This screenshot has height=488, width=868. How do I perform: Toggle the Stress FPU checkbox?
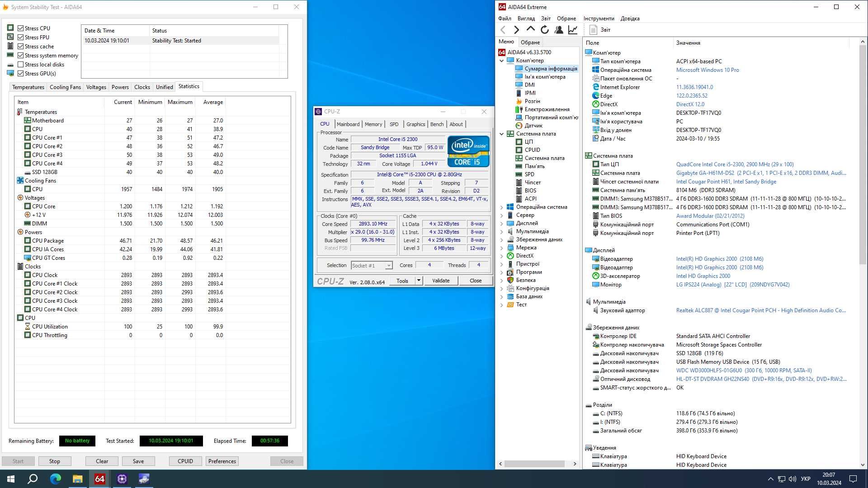click(21, 37)
